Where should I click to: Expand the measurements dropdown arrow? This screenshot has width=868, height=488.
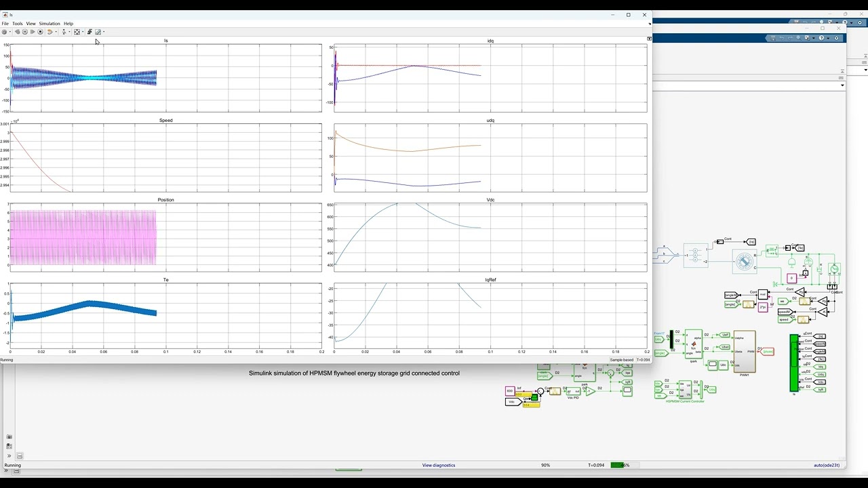pos(104,32)
